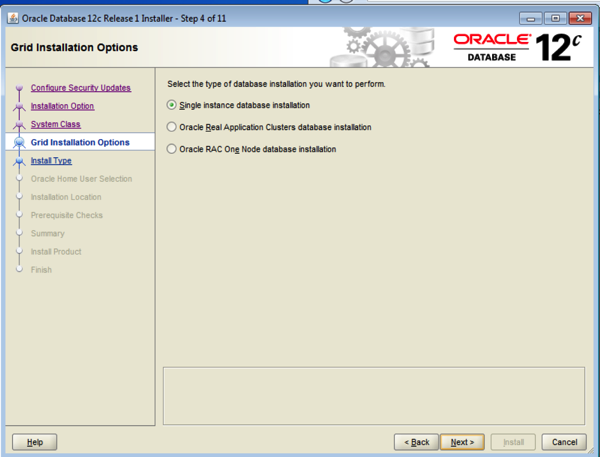Click the Help button

coord(34,442)
